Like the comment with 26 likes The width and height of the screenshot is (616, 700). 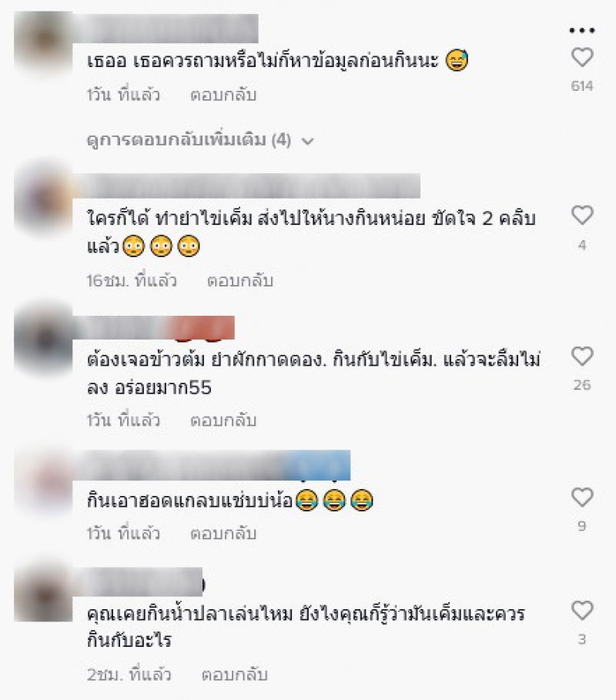coord(582,357)
